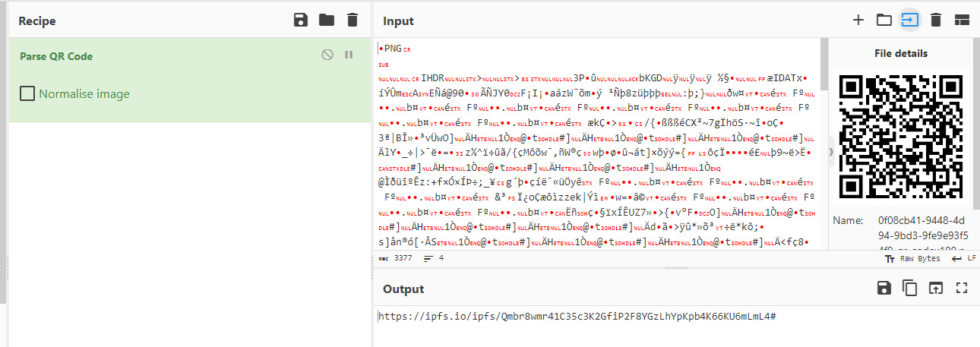Collapse the File details side panel
This screenshot has width=980, height=347.
pos(830,152)
